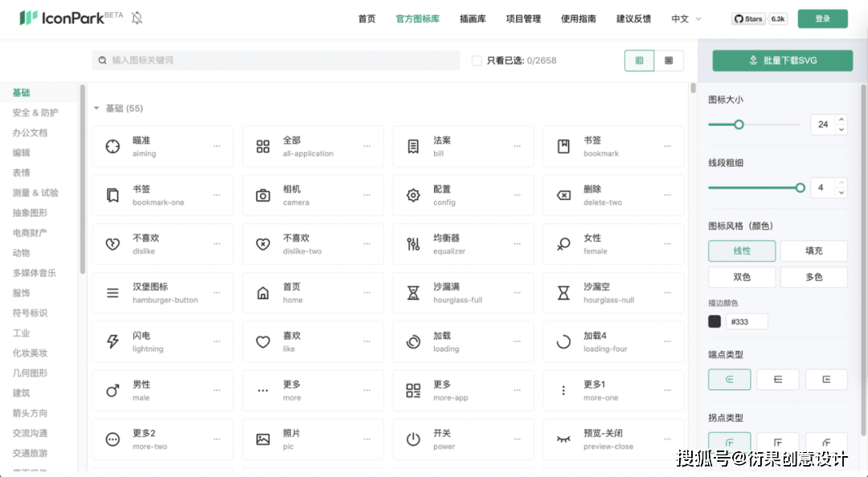The width and height of the screenshot is (868, 477).
Task: Enable the 只看已选 checkbox
Action: coord(477,60)
